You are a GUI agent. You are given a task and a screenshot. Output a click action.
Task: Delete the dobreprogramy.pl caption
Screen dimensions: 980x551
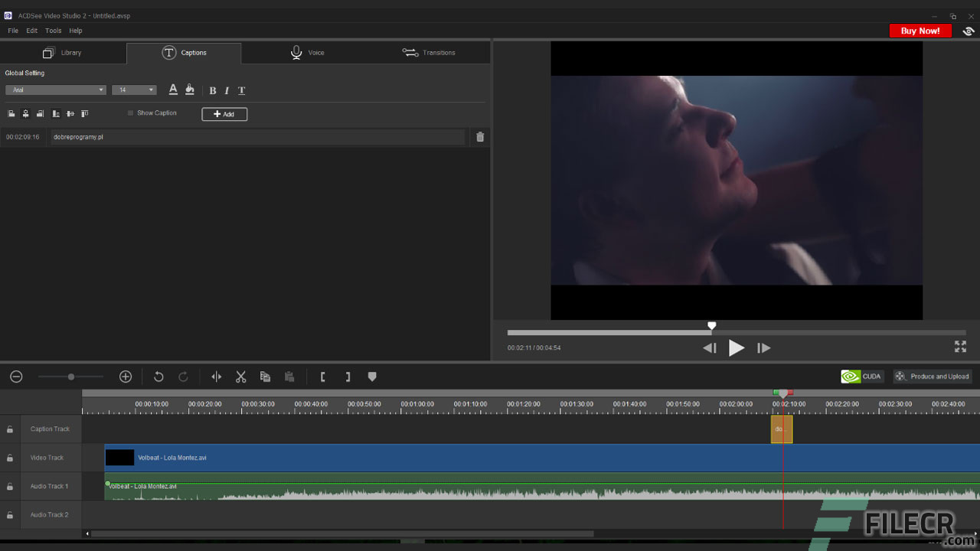coord(480,137)
